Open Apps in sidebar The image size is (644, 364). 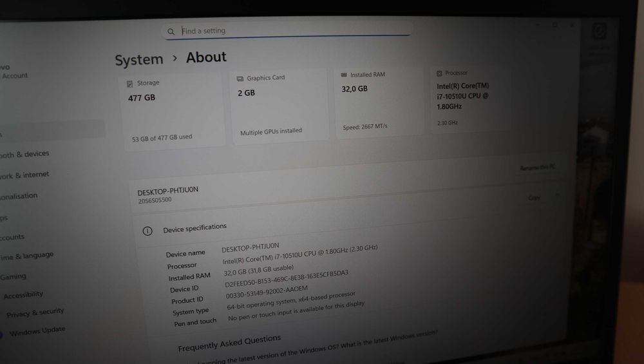[x=4, y=218]
